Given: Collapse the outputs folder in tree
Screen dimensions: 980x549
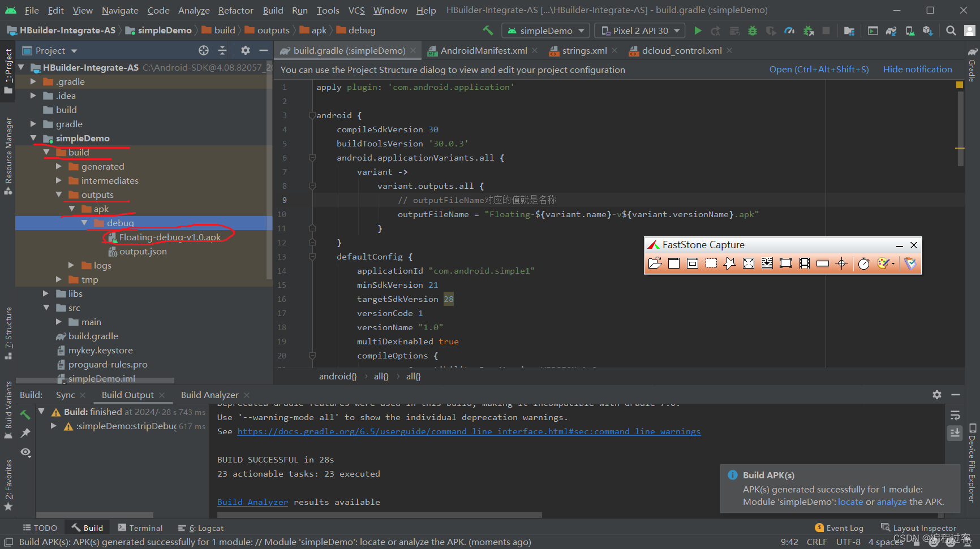Looking at the screenshot, I should click(x=59, y=194).
